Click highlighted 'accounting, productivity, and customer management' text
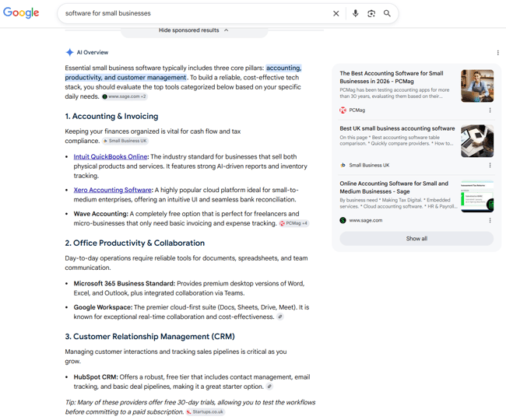The width and height of the screenshot is (506, 420). click(x=183, y=72)
